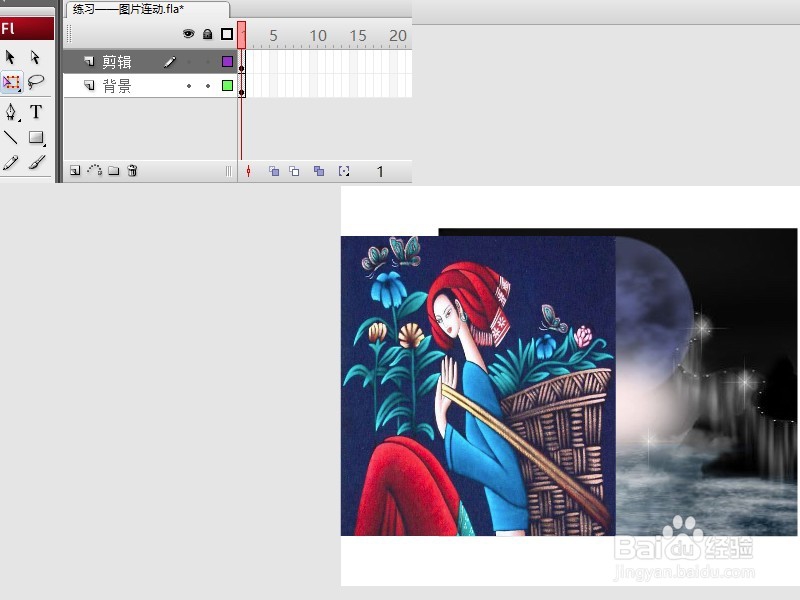Click frame 10 on the timeline ruler
The width and height of the screenshot is (800, 600).
(318, 36)
